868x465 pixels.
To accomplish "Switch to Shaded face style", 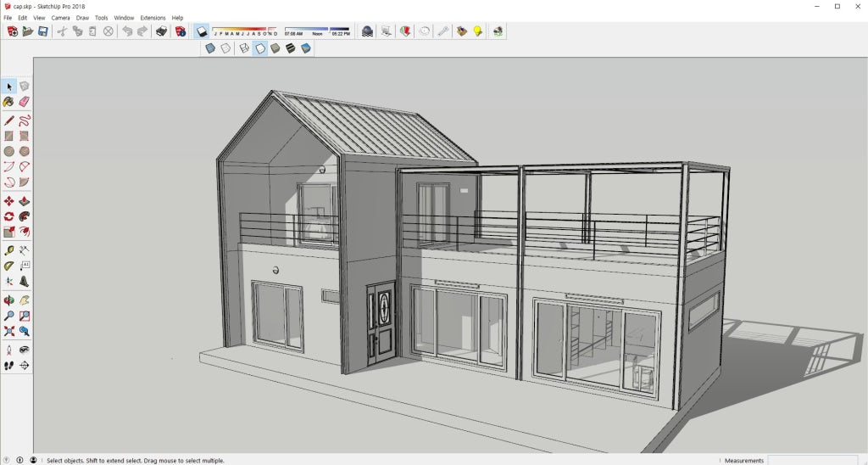I will click(x=275, y=48).
